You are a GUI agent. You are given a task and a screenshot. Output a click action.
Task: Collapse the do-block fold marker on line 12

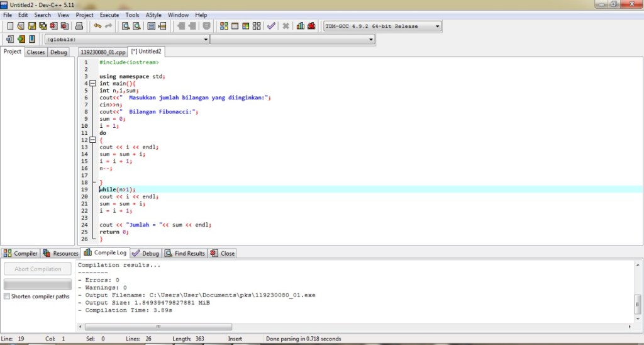point(92,140)
